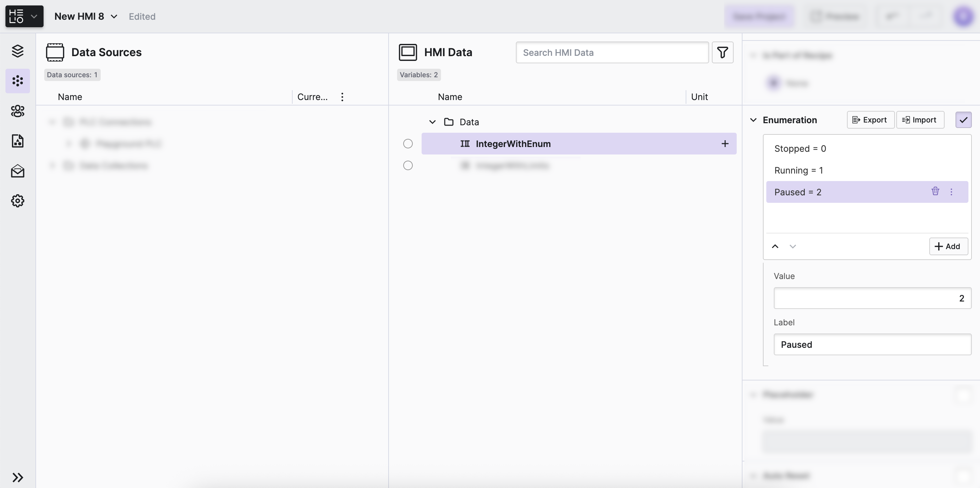The image size is (980, 488).
Task: Click the Export button
Action: point(870,120)
